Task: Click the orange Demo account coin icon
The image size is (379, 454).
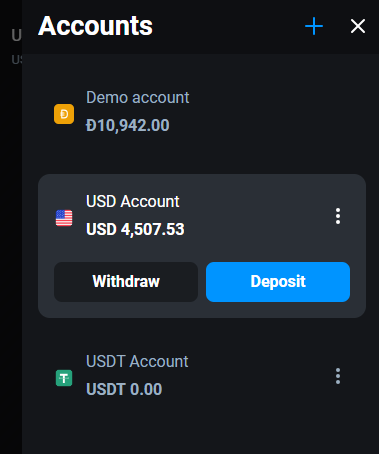Action: tap(64, 114)
